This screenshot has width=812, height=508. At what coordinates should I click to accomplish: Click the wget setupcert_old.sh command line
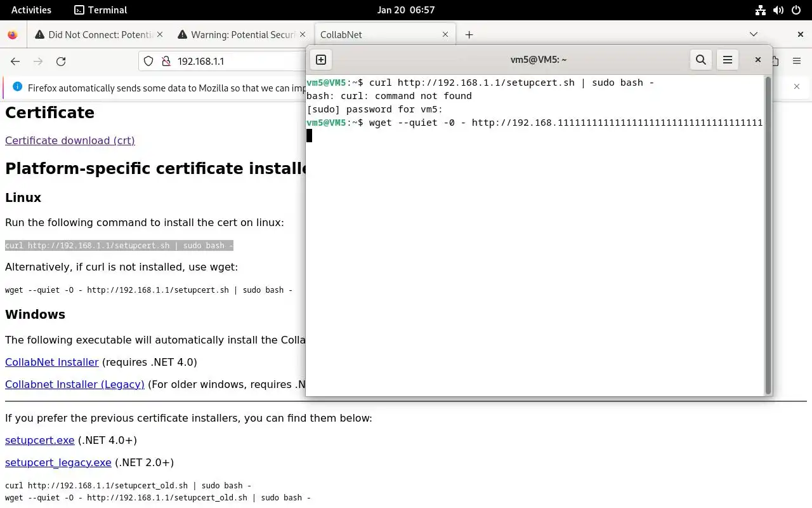(x=158, y=498)
